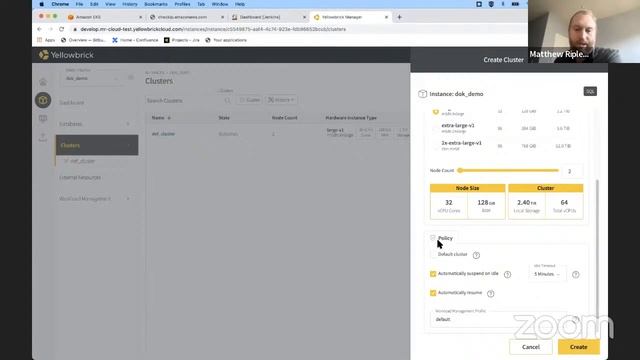Open help icon next to Default cluster
This screenshot has height=360, width=640.
tap(476, 255)
